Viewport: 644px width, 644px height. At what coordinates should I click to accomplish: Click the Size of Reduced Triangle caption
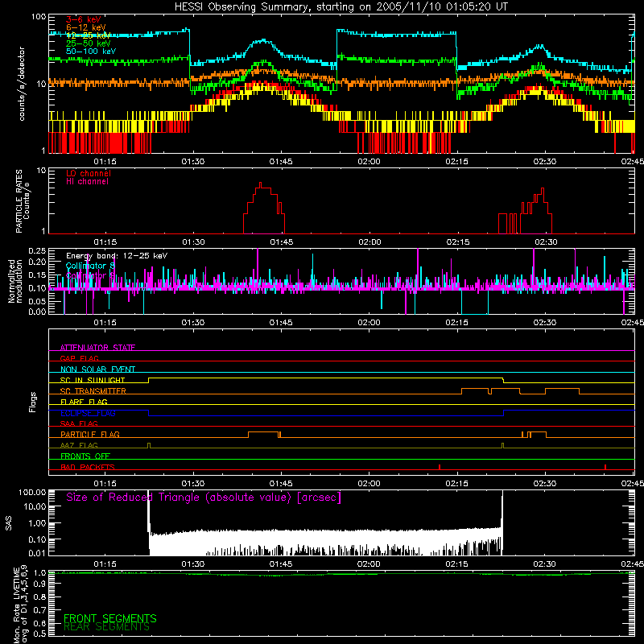(204, 497)
